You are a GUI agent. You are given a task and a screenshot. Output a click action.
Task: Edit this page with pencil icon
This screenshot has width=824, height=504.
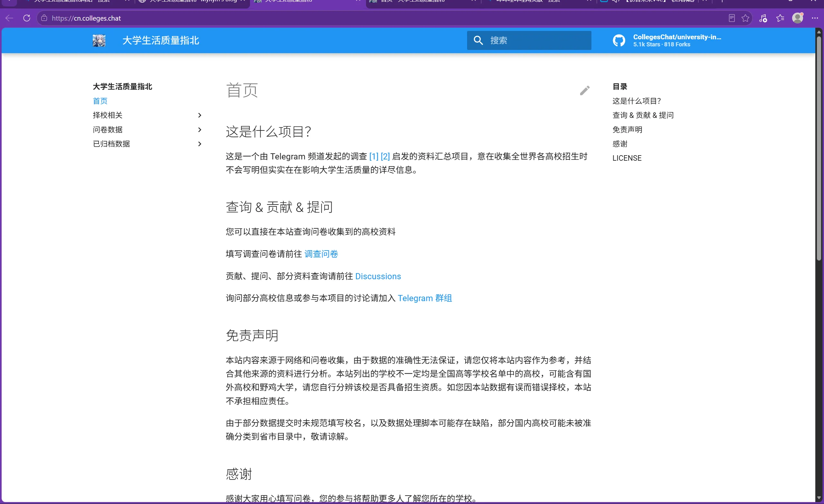click(x=585, y=90)
